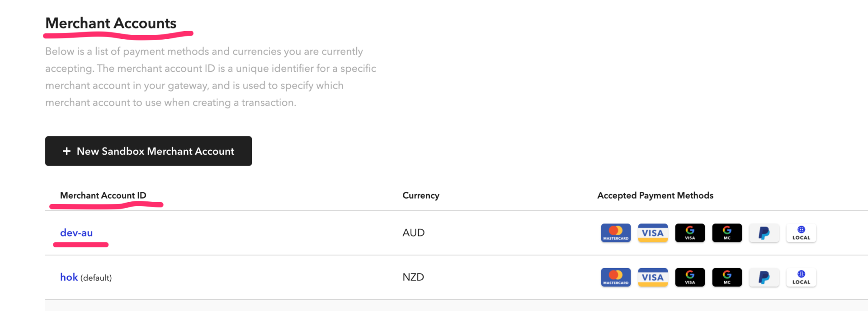This screenshot has width=868, height=311.
Task: Click the Accepted Payment Methods column header
Action: pyautogui.click(x=655, y=195)
